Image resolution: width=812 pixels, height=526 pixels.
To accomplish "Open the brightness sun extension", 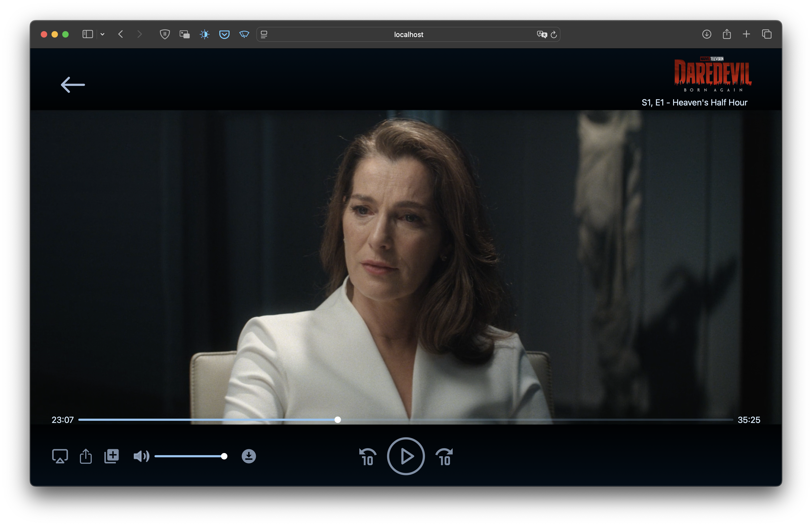I will tap(204, 34).
